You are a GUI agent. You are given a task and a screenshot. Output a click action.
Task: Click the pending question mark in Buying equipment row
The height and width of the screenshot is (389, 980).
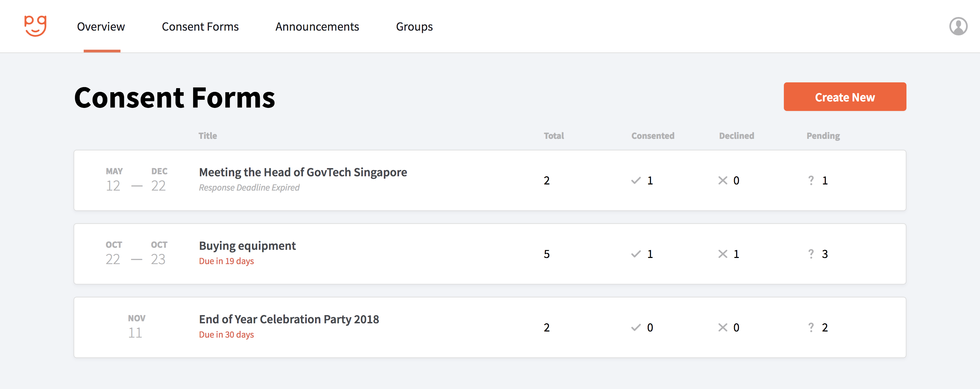click(x=811, y=254)
